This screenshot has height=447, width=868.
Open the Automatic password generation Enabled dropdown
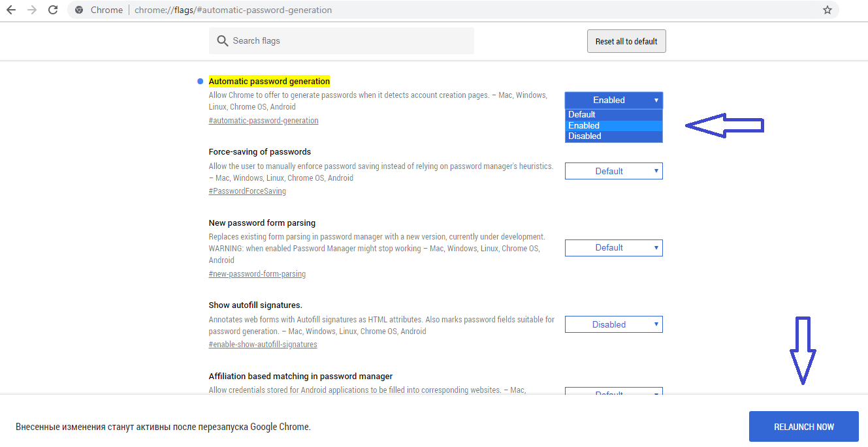tap(614, 100)
